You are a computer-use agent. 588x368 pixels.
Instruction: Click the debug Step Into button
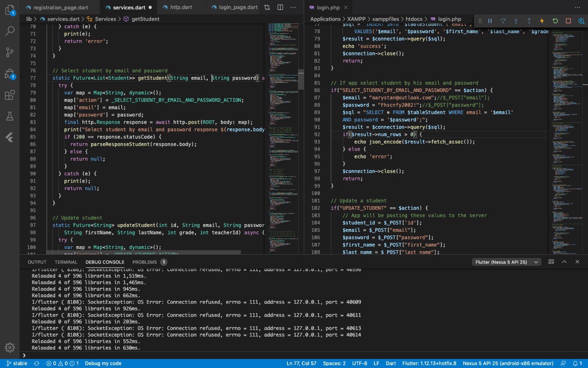(x=516, y=21)
